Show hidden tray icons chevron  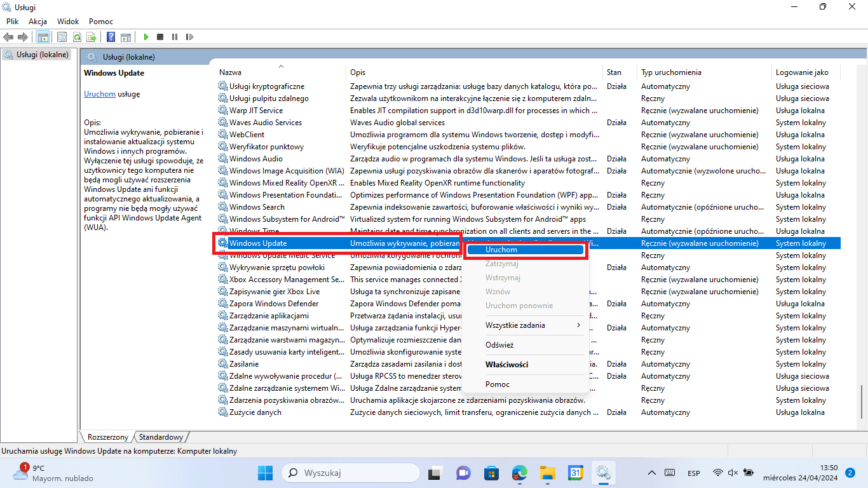click(x=652, y=473)
